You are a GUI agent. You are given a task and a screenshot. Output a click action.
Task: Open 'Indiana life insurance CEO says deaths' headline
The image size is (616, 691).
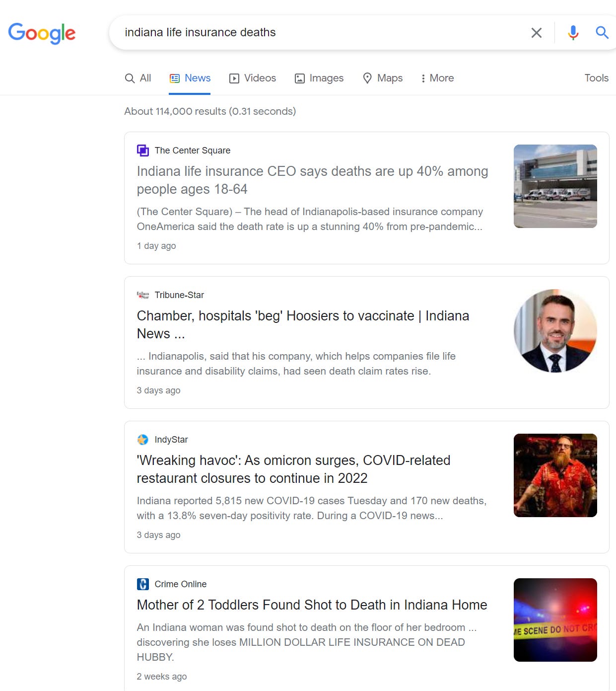click(312, 180)
